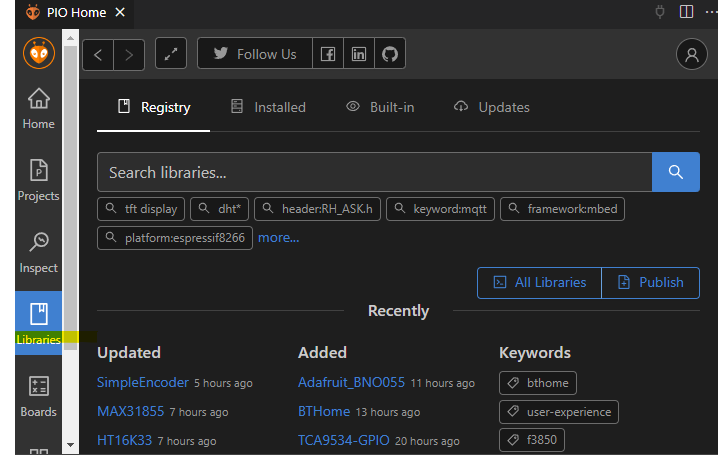Click the sidebar vertical scrollbar thumb
This screenshot has height=455, width=718.
tap(71, 198)
